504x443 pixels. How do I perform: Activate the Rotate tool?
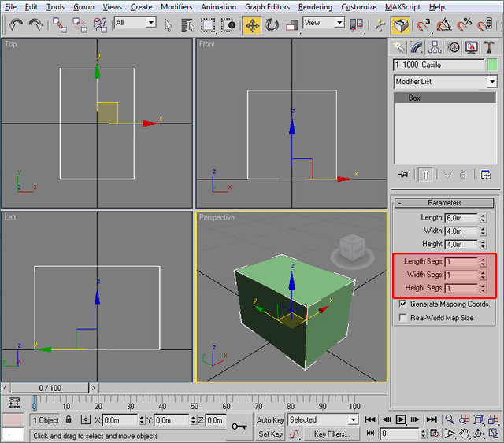[272, 25]
